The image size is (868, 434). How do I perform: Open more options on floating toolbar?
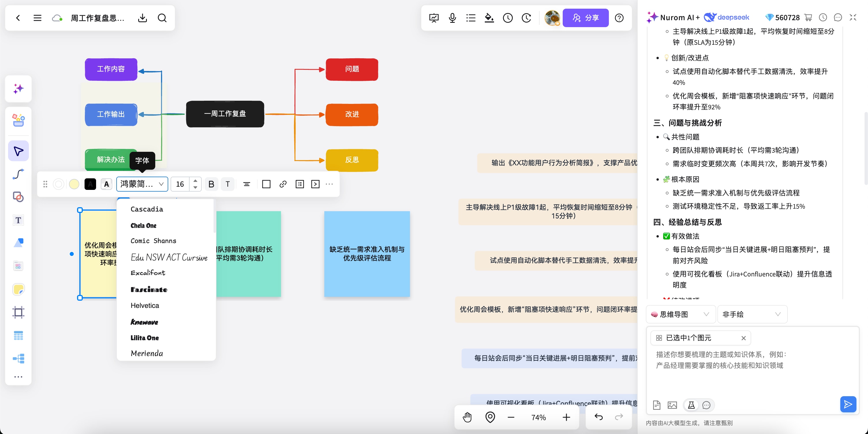click(x=330, y=184)
